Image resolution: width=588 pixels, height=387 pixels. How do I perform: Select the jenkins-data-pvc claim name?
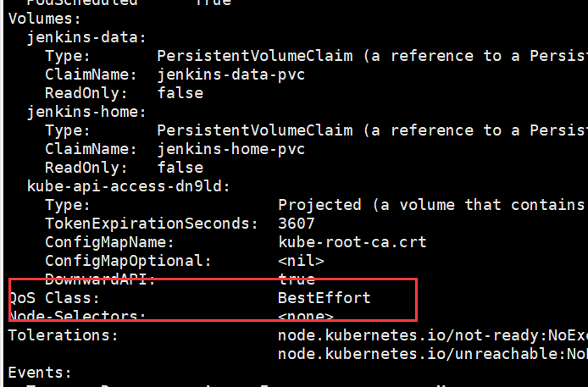click(231, 75)
